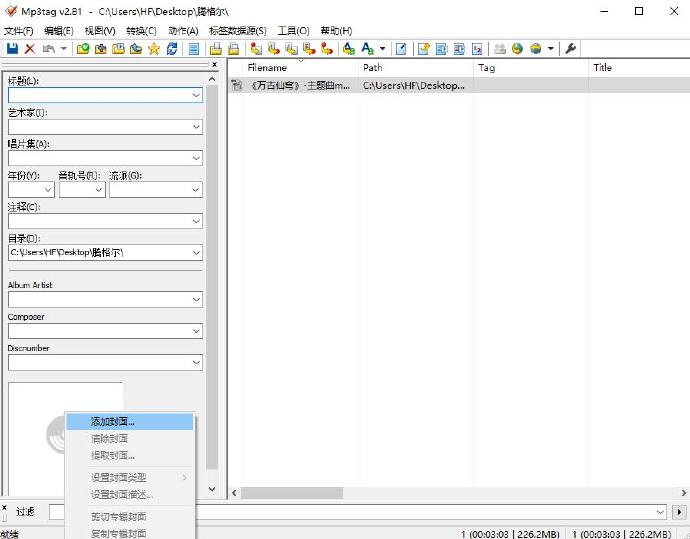
Task: Expand the Composer field dropdown
Action: click(196, 331)
